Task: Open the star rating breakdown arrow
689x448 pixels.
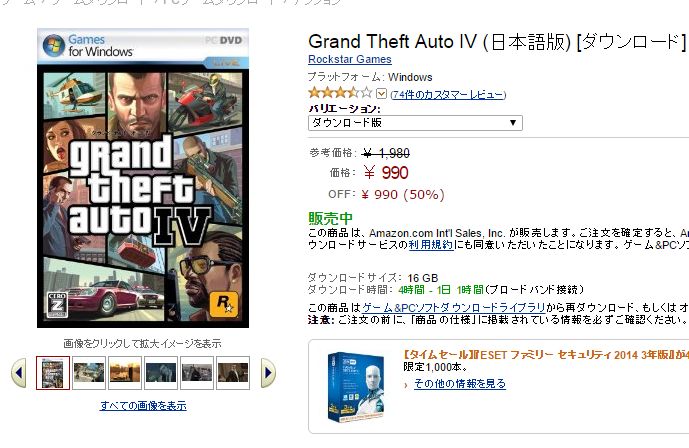Action: (x=381, y=94)
